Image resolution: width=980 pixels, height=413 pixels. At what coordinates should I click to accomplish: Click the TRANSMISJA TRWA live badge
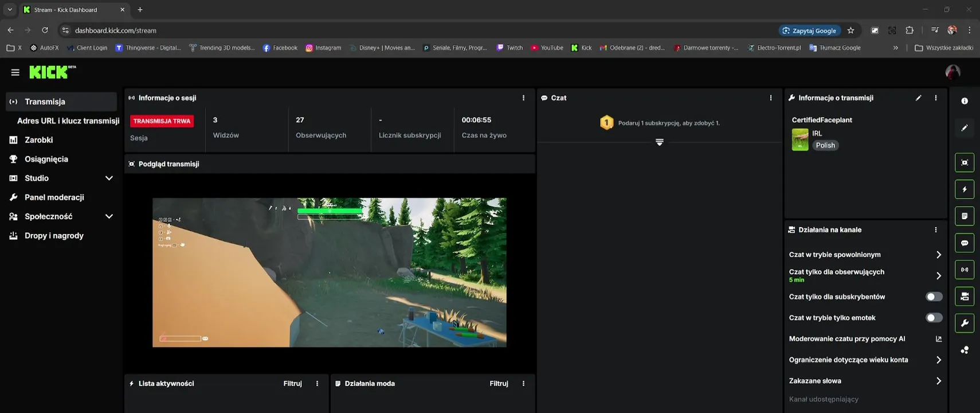pyautogui.click(x=162, y=121)
